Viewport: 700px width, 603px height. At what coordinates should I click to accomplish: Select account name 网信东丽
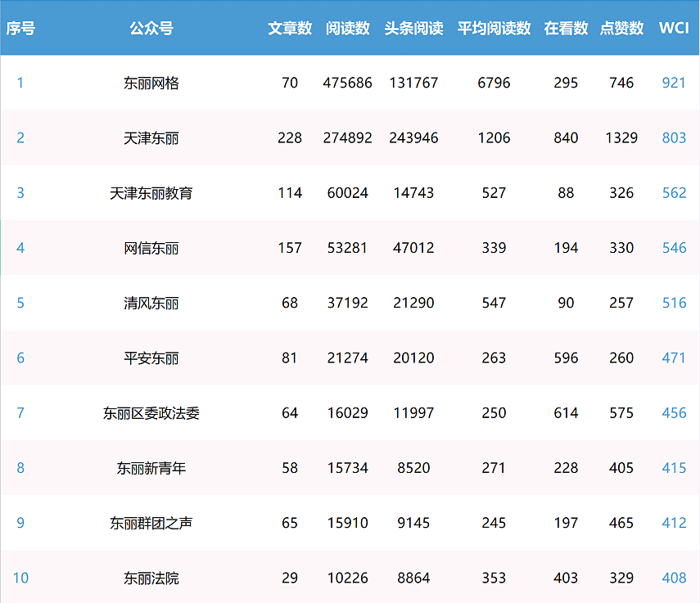[151, 248]
